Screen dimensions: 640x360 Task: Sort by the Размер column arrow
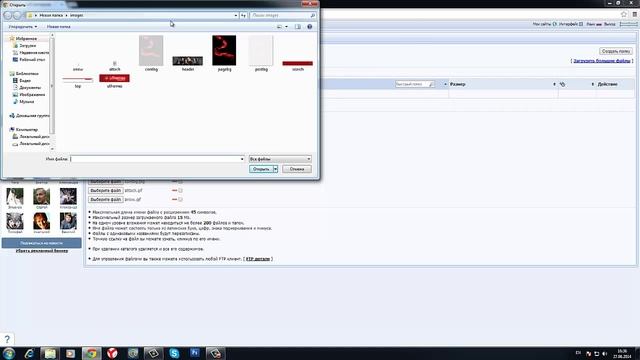(x=554, y=84)
